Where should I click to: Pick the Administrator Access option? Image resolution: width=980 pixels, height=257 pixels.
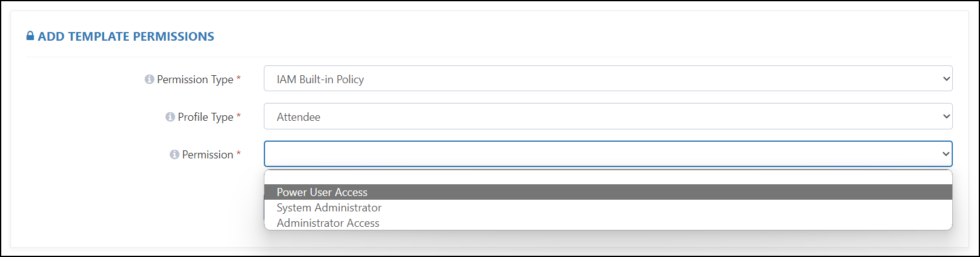[608, 223]
